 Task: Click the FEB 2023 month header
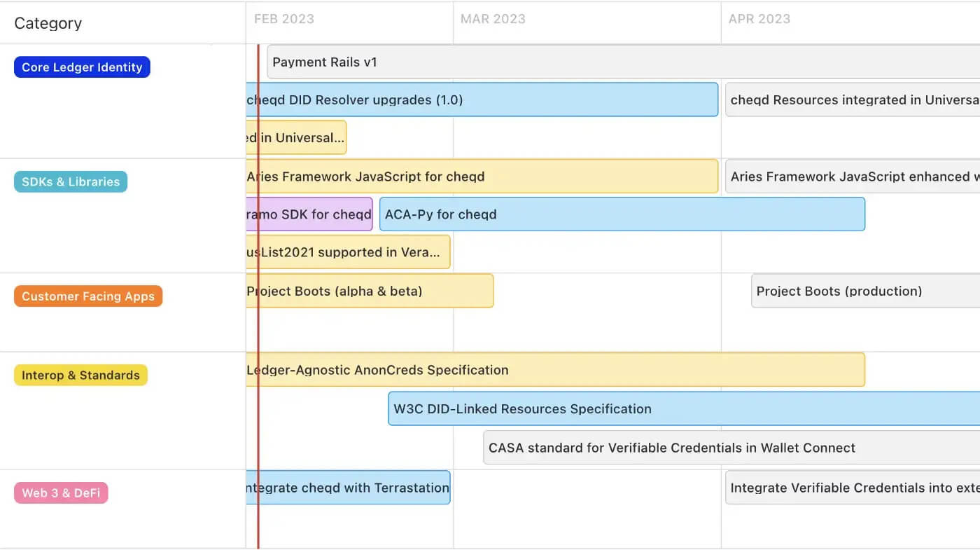(284, 19)
